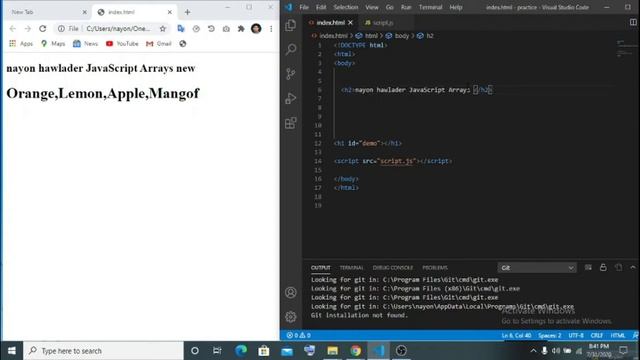Open the Edit menu
The height and width of the screenshot is (360, 640).
(321, 7)
